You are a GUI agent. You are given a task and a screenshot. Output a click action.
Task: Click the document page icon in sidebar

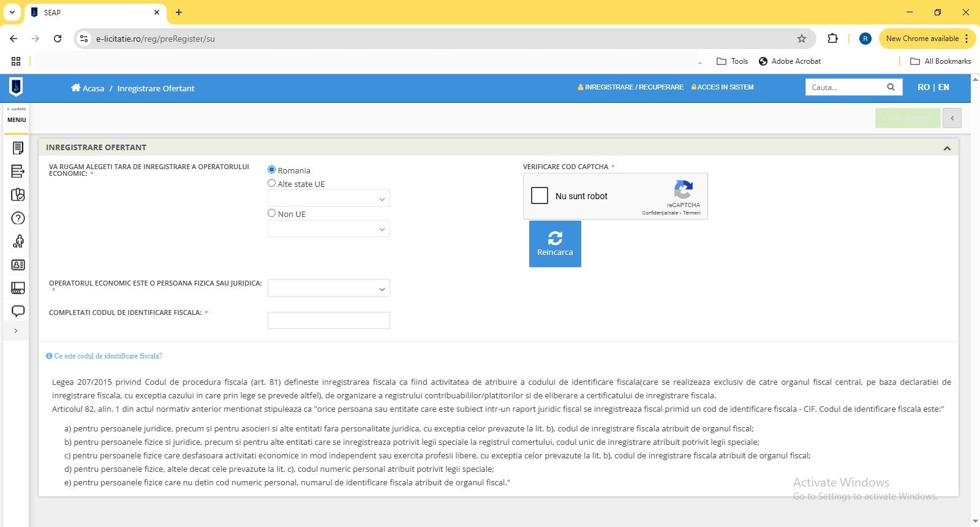(18, 148)
